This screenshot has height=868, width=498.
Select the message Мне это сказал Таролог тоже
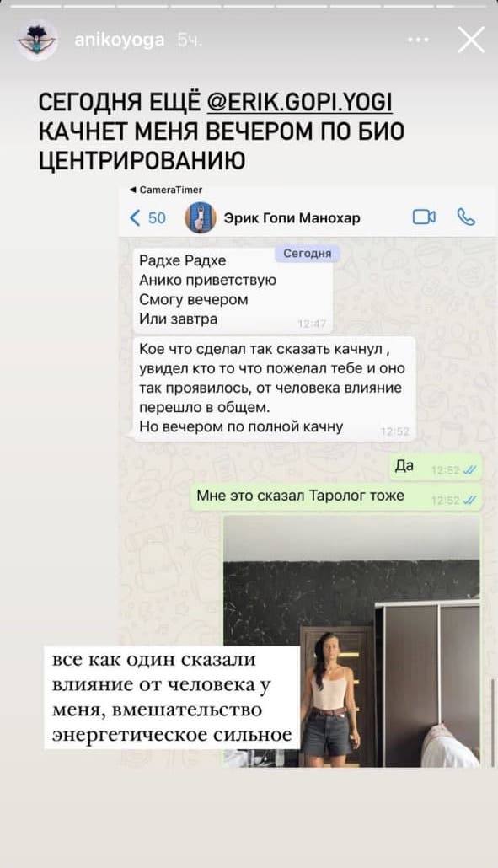click(336, 496)
